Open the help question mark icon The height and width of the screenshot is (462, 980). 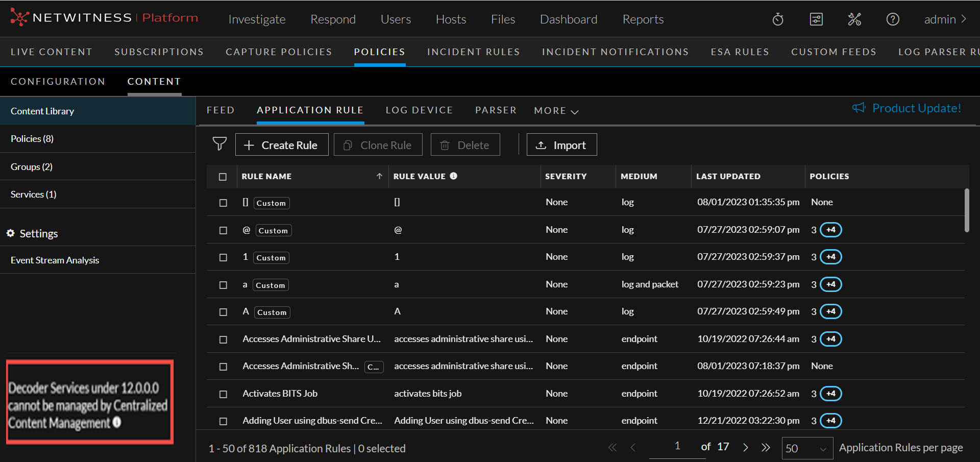(892, 19)
